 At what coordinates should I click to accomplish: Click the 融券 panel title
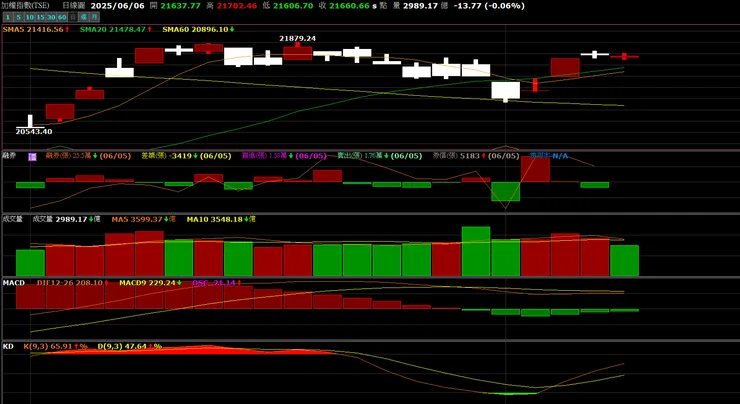[9, 155]
